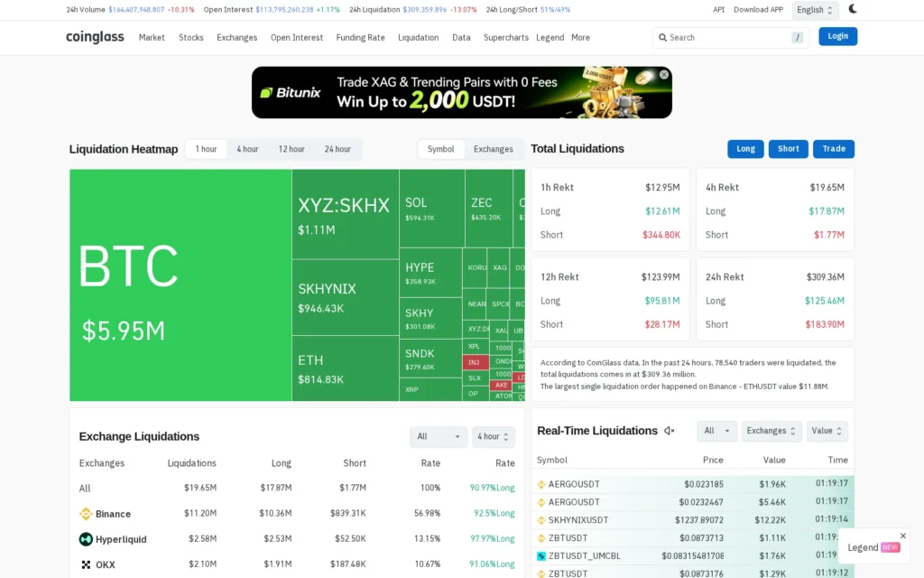Select the 24 hour heatmap tab

pyautogui.click(x=337, y=149)
